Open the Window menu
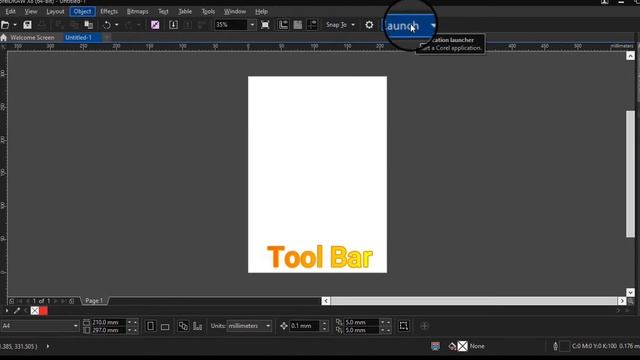Viewport: 640px width, 360px height. [x=235, y=11]
